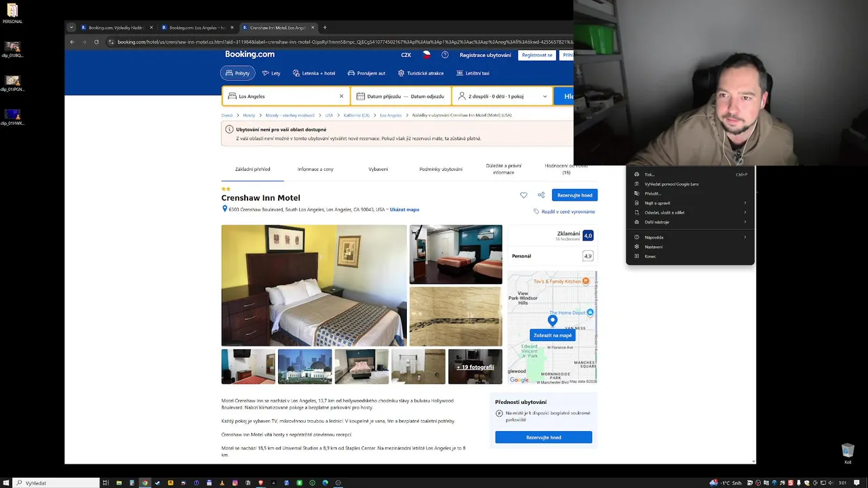The height and width of the screenshot is (488, 868).
Task: Expand Nápověda submenu
Action: coord(690,237)
